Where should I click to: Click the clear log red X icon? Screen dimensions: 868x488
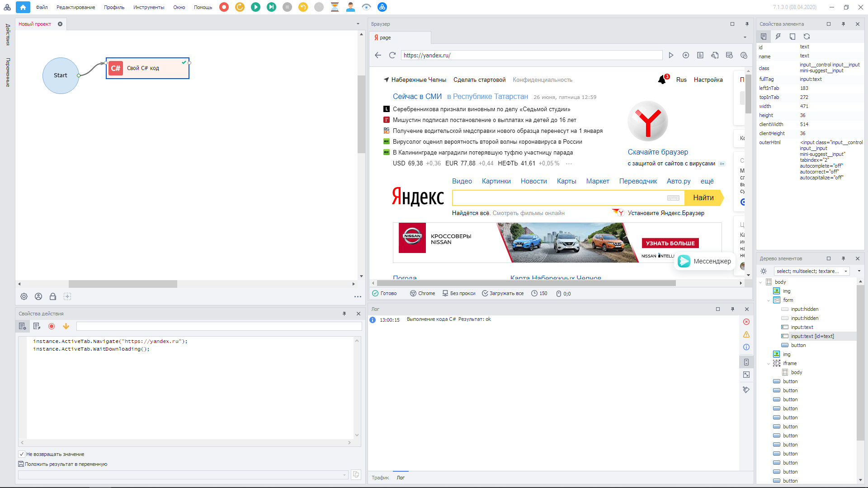pos(746,322)
